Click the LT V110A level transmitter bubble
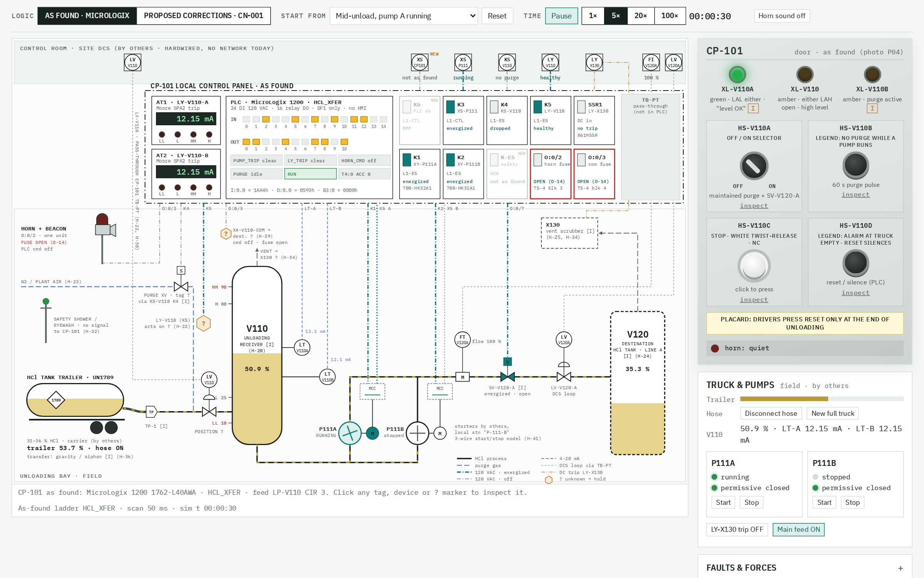The height and width of the screenshot is (578, 924). (x=302, y=348)
